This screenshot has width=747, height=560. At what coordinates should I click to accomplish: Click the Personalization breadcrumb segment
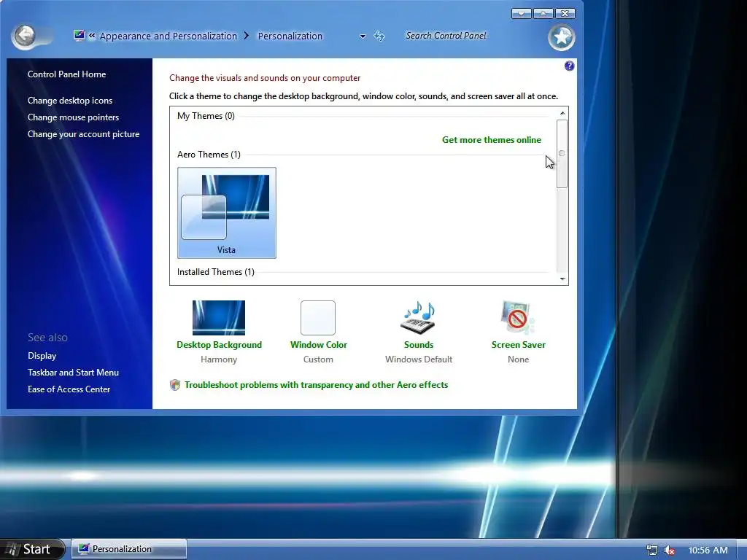pyautogui.click(x=290, y=36)
